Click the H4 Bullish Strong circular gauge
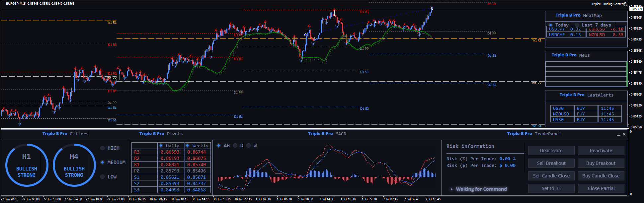This screenshot has height=203, width=644. pos(74,165)
